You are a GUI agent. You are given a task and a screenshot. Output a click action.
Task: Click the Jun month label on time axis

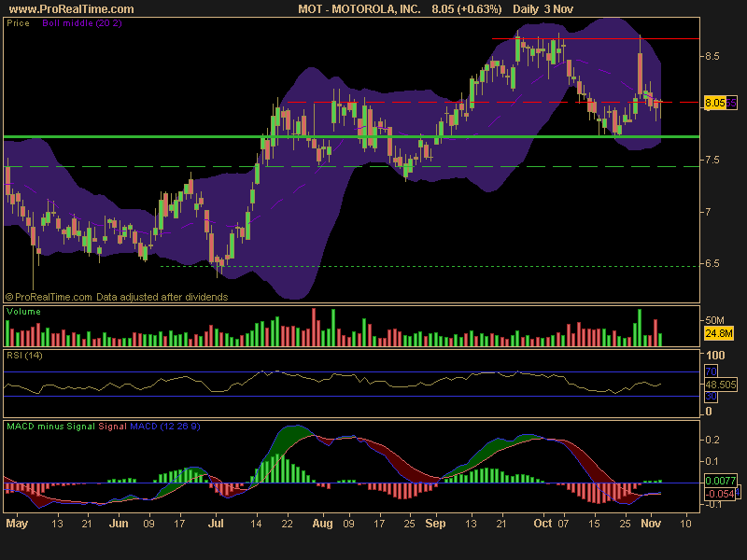[119, 524]
